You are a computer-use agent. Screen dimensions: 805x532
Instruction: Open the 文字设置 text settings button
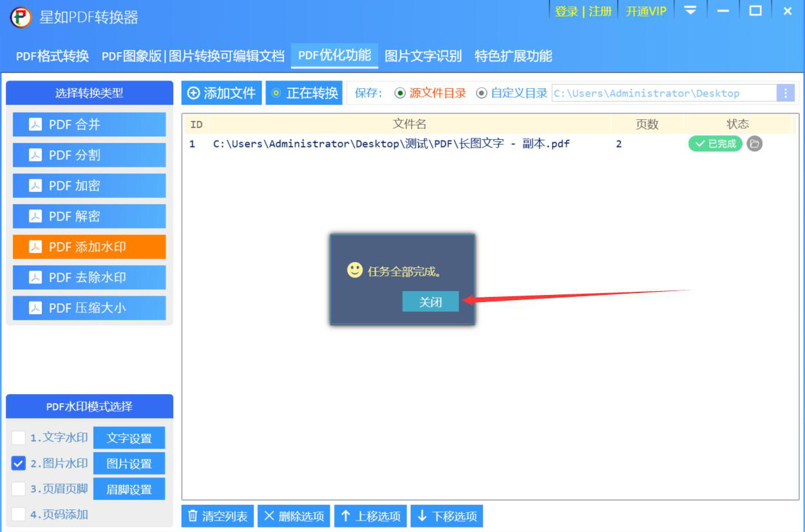tap(129, 438)
